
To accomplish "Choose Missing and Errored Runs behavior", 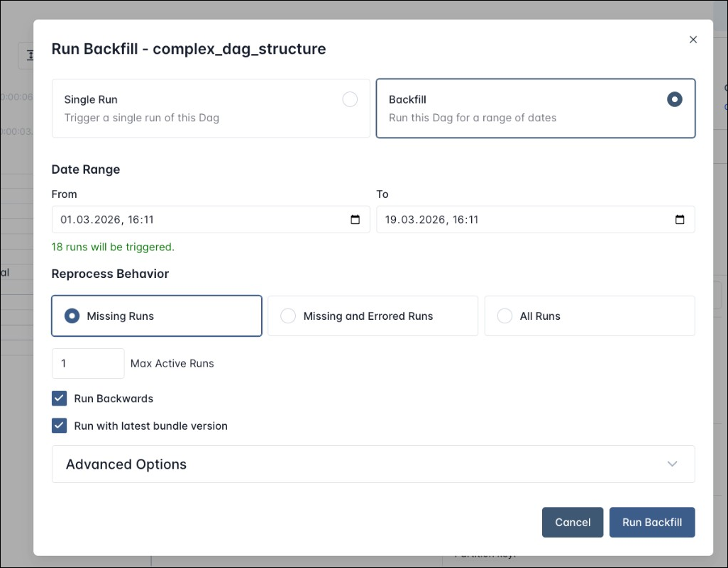I will (373, 316).
